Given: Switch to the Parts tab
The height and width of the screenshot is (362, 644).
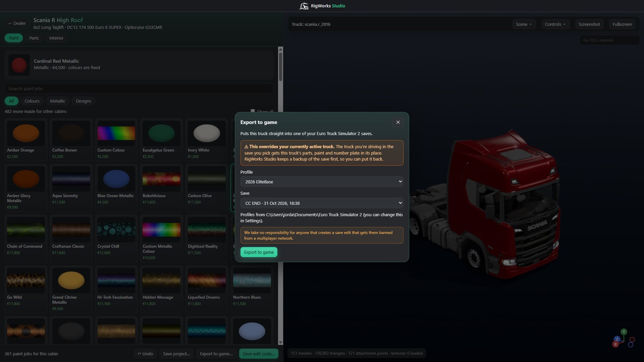Looking at the screenshot, I should tap(34, 38).
